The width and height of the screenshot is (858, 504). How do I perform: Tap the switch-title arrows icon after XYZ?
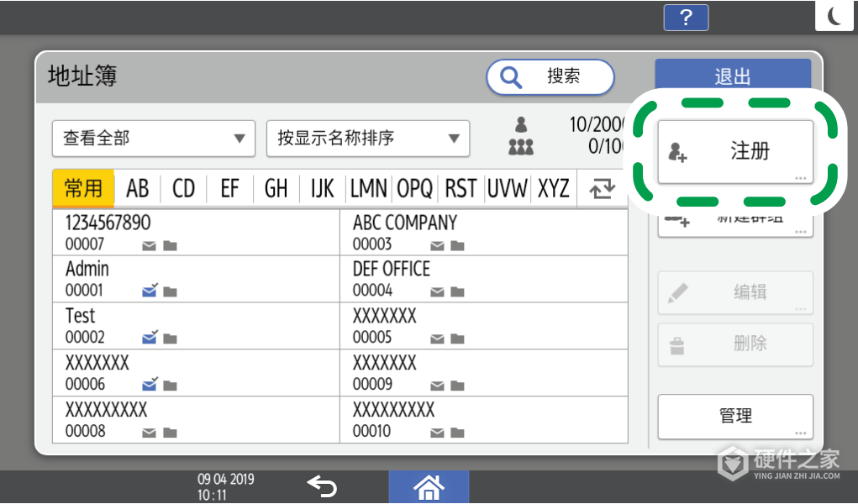(x=602, y=188)
